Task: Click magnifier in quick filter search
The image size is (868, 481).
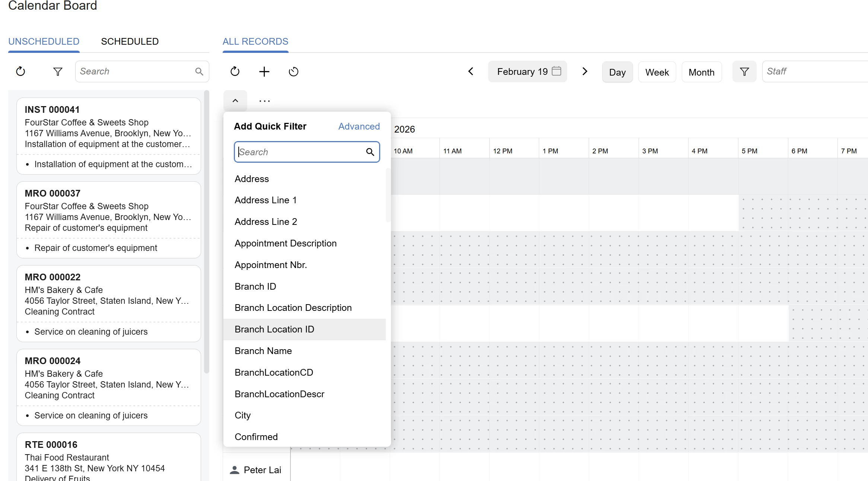Action: pyautogui.click(x=370, y=152)
